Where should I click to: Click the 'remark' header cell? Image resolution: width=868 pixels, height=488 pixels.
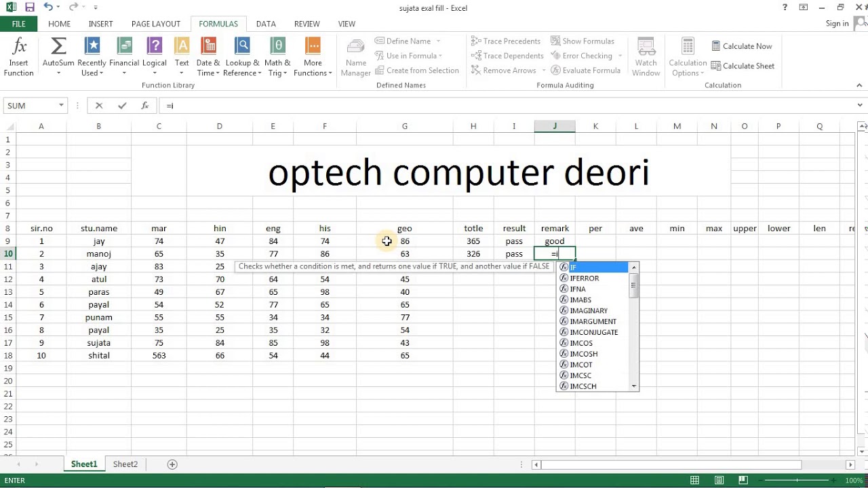click(x=555, y=228)
